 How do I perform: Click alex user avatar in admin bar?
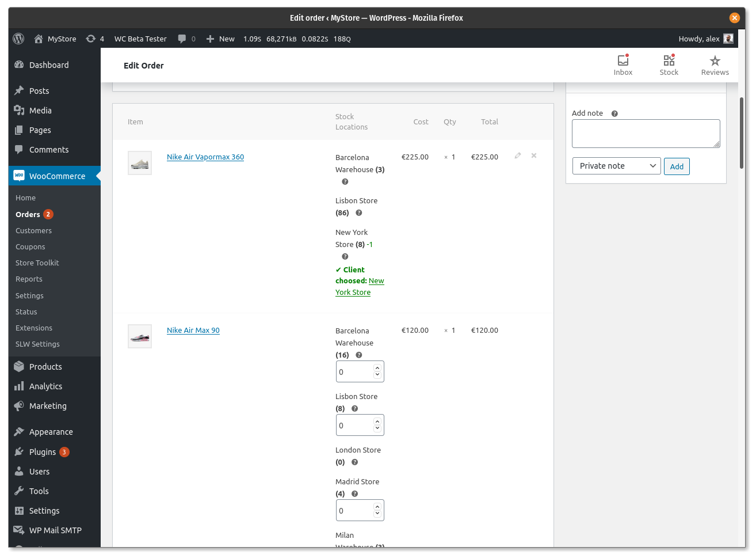(x=728, y=39)
